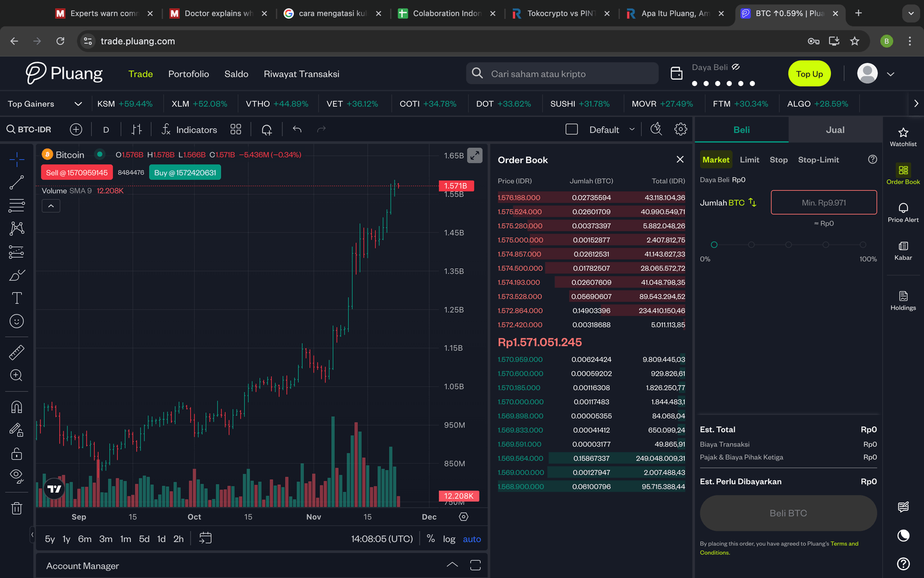Click the trash icon to remove drawings

pos(17,508)
